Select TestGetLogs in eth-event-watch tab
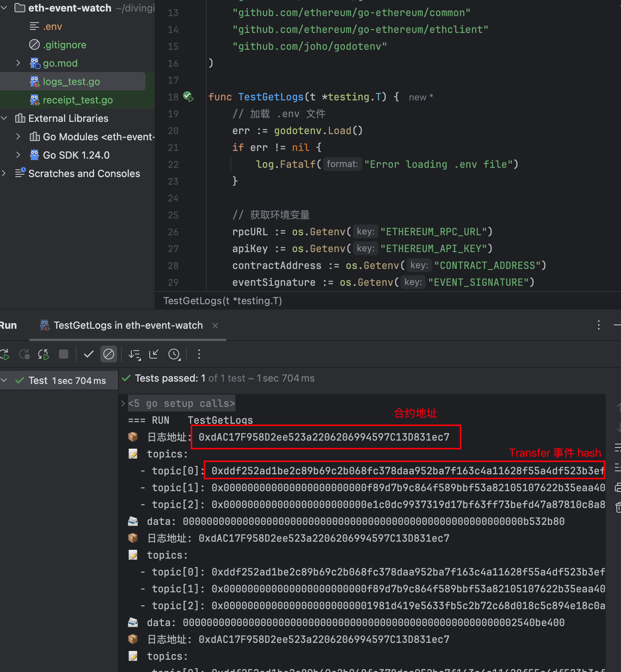The width and height of the screenshot is (621, 672). 128,325
